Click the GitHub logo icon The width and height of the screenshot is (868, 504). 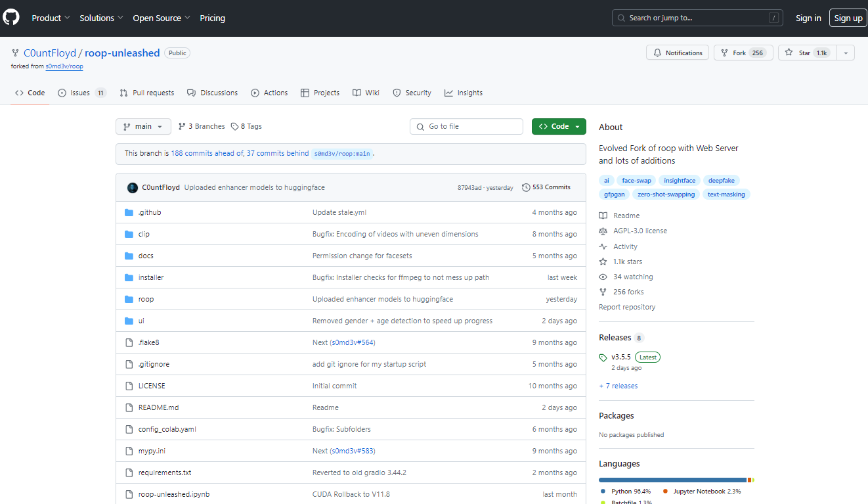pos(11,18)
